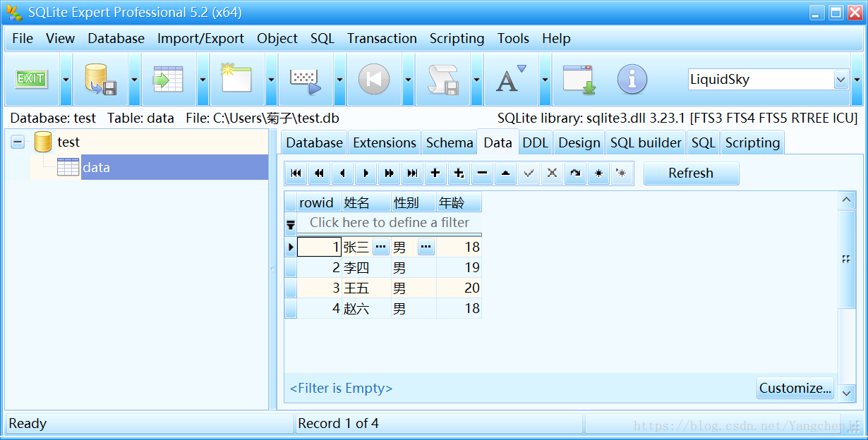Click the window with green download arrow icon
This screenshot has width=868, height=440.
(578, 79)
